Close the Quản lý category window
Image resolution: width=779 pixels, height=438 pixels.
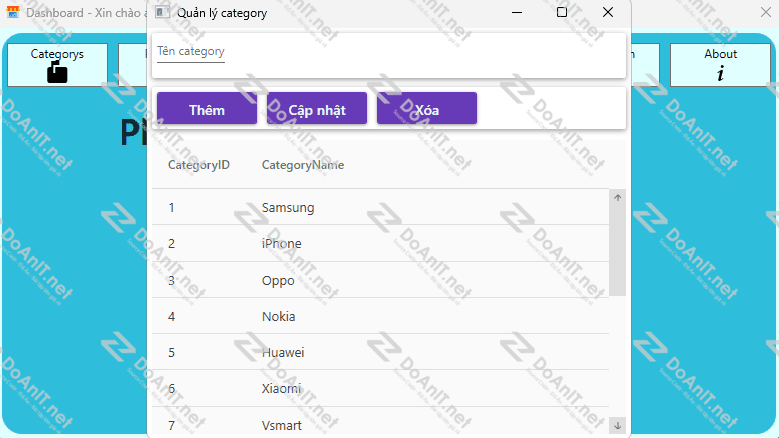pos(608,12)
